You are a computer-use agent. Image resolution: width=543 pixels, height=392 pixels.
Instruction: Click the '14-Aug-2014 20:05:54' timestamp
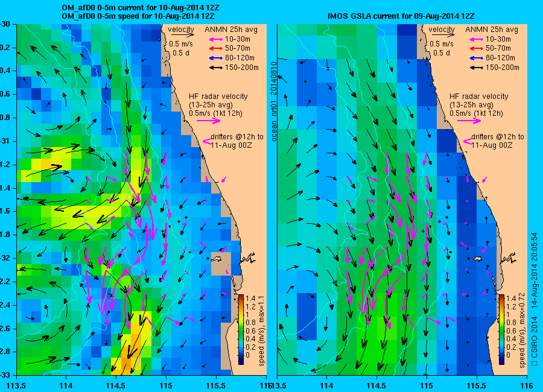coord(535,270)
